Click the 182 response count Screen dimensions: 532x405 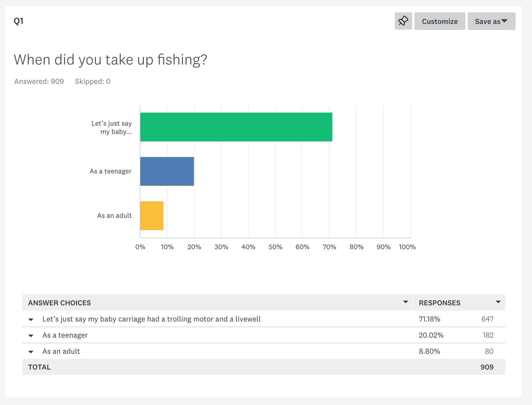(488, 335)
